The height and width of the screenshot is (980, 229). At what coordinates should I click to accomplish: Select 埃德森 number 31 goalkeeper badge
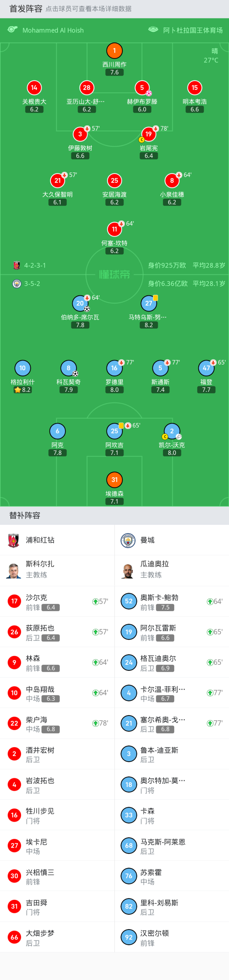114,480
